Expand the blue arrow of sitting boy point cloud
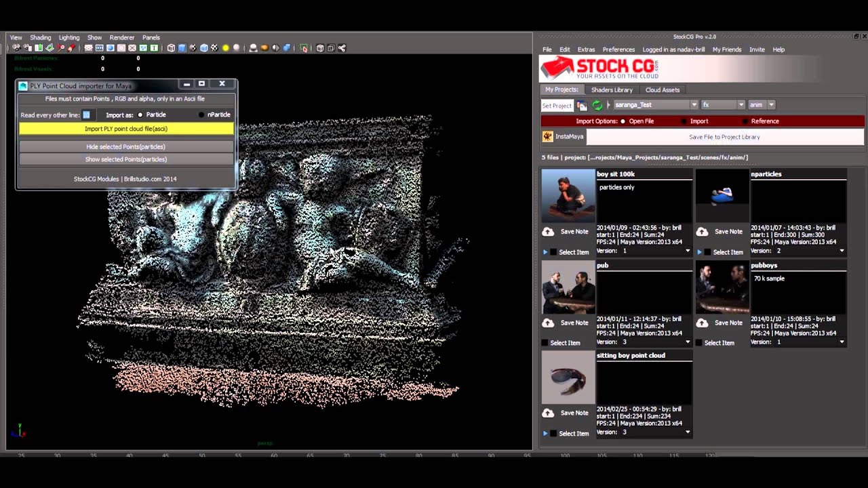Image resolution: width=868 pixels, height=488 pixels. point(545,433)
